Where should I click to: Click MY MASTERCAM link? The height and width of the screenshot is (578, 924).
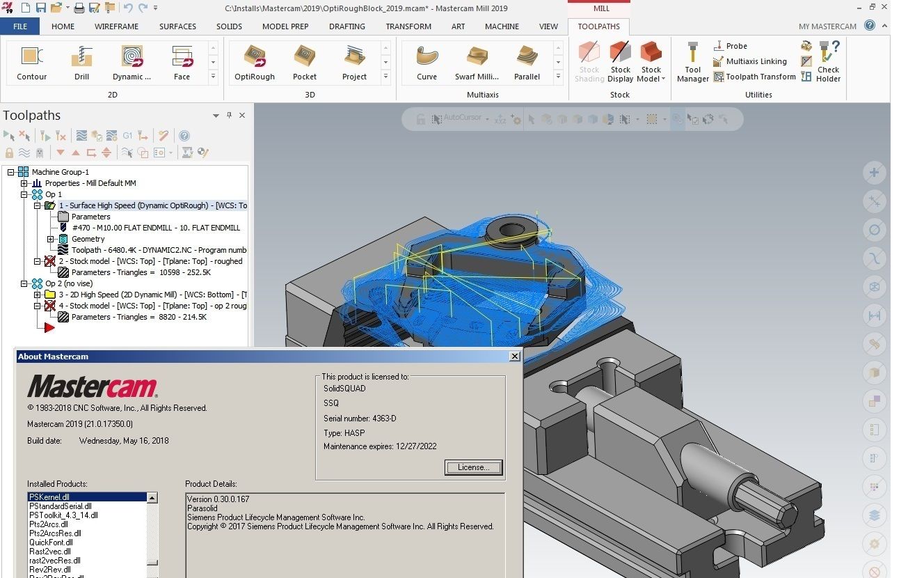click(x=827, y=26)
